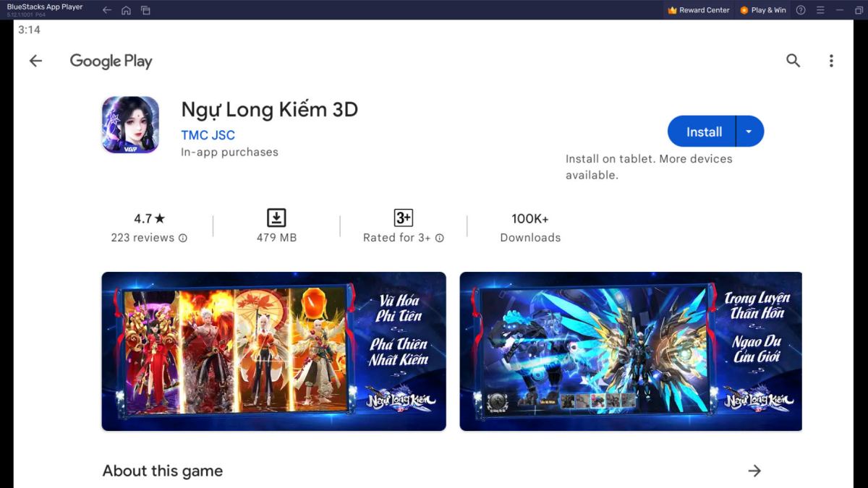Open BlueStacks hamburger menu
The image size is (868, 488).
coord(820,10)
